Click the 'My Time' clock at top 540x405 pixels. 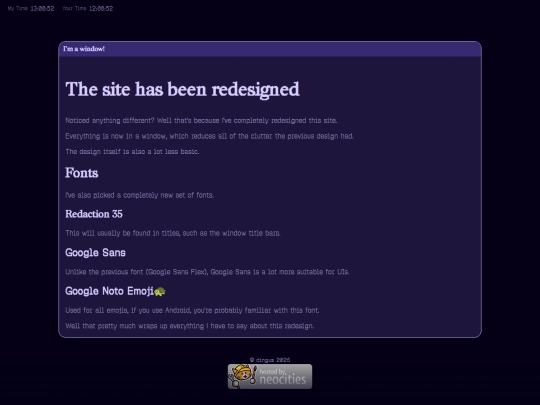click(31, 9)
